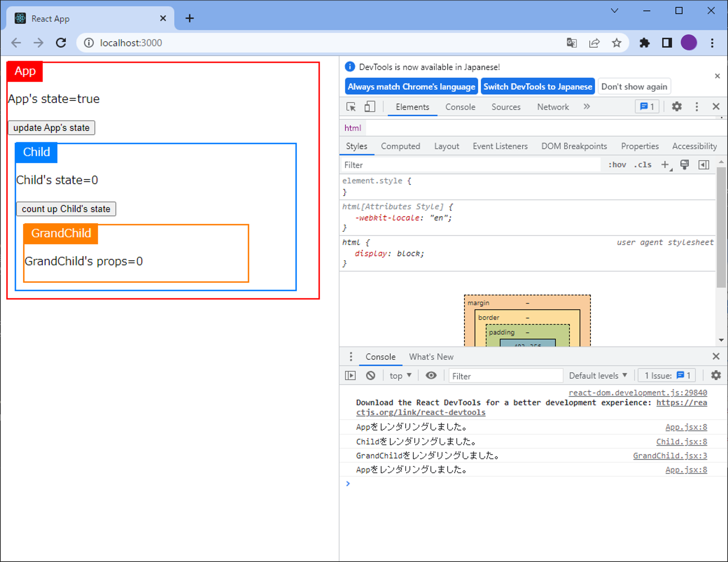Open the GrandChild.jsx:3 source link
728x562 pixels.
click(670, 456)
